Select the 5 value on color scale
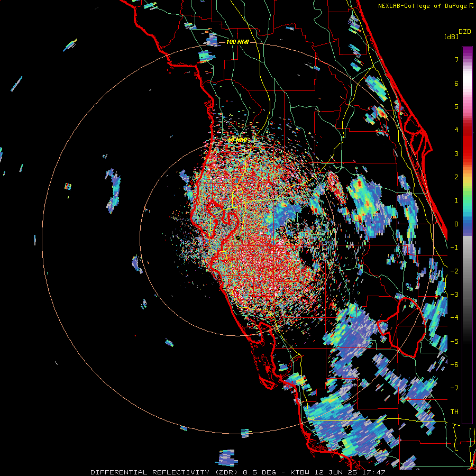Viewport: 476px width, 476px height. (456, 106)
